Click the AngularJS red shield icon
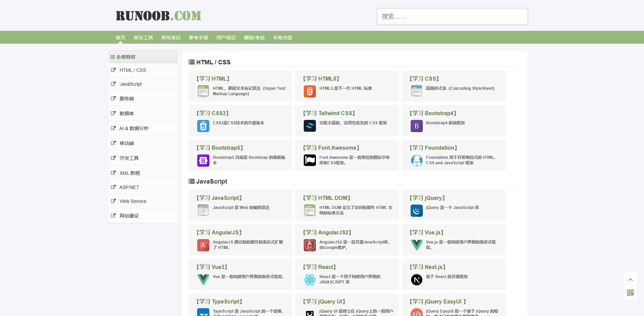Viewport: 644px width, 316px height. 203,245
